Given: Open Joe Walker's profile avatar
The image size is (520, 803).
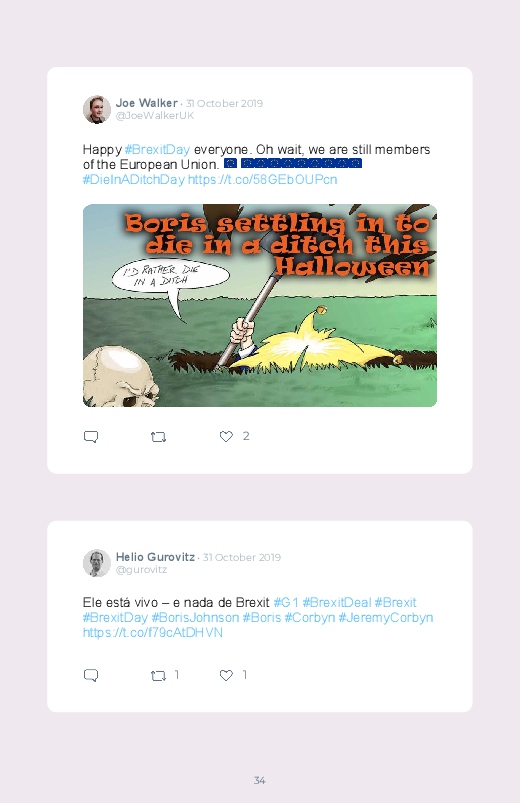Looking at the screenshot, I should click(x=97, y=109).
